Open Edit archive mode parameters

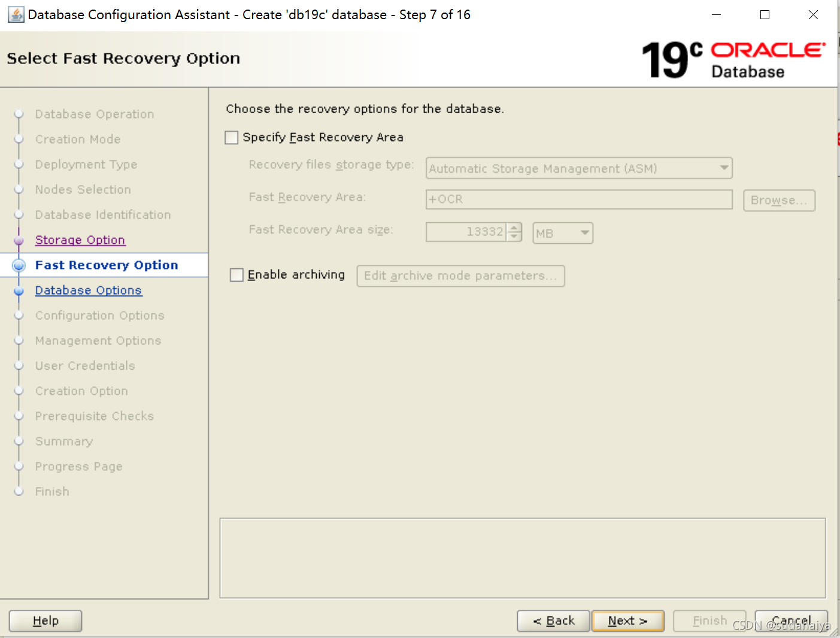pyautogui.click(x=460, y=276)
